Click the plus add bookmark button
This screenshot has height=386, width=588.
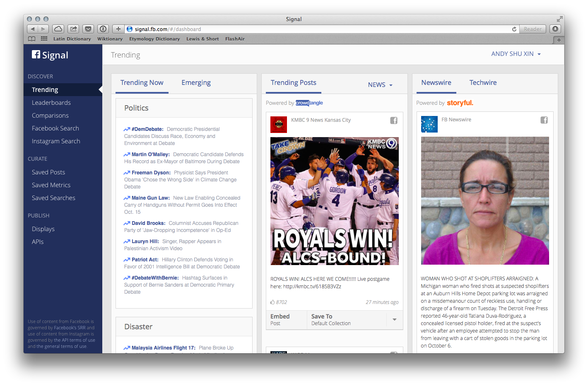(118, 29)
